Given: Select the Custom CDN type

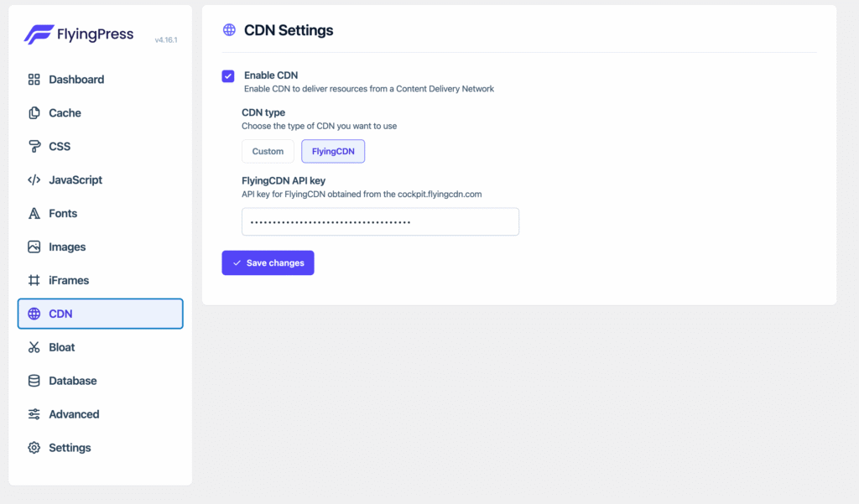Looking at the screenshot, I should [x=268, y=152].
